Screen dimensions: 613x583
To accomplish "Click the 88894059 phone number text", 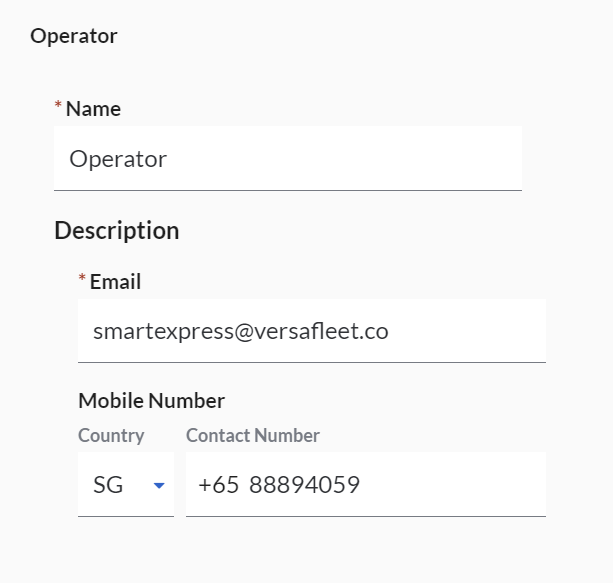I will coord(304,485).
